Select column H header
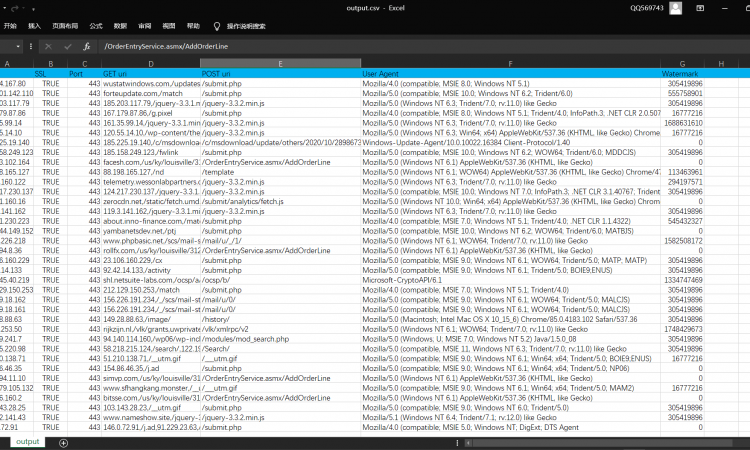The image size is (750, 450). click(721, 64)
